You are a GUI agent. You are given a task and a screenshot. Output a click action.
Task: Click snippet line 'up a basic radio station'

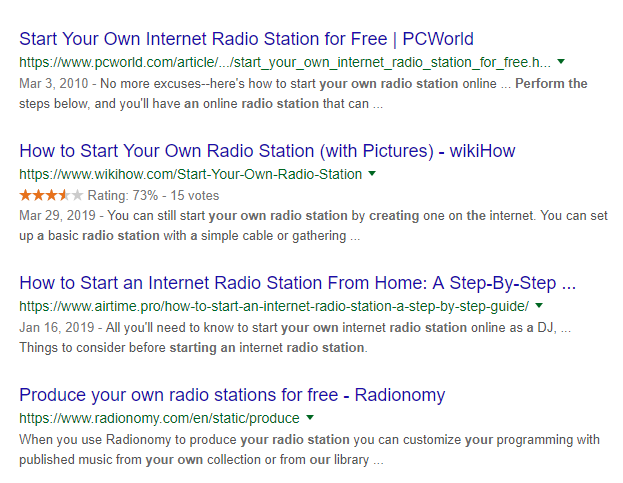190,236
